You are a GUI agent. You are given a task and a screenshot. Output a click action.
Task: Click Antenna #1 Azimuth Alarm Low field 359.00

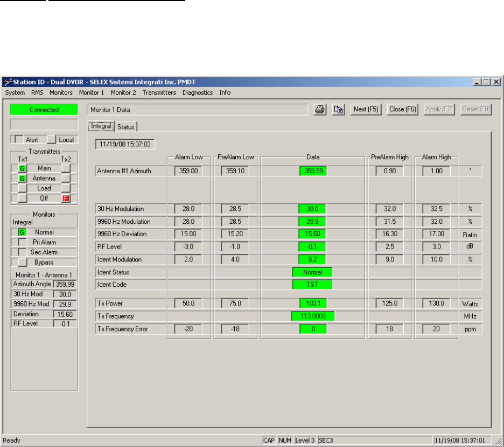(x=188, y=171)
